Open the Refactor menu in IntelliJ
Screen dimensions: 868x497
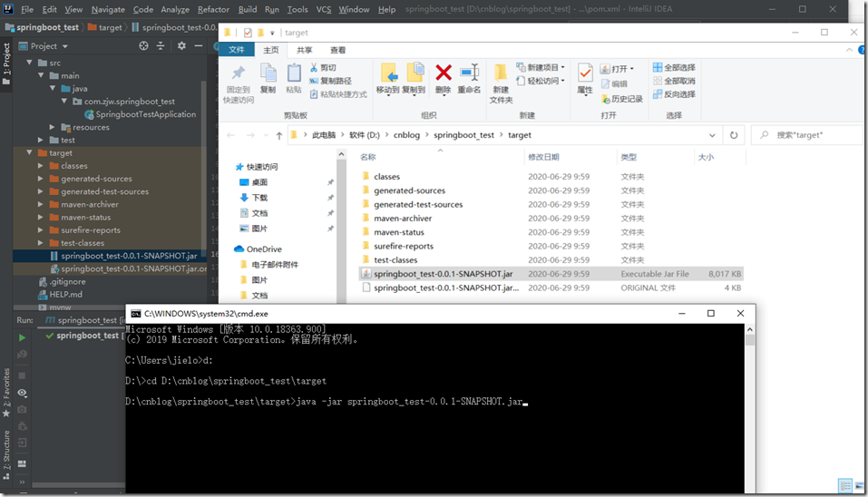tap(213, 9)
